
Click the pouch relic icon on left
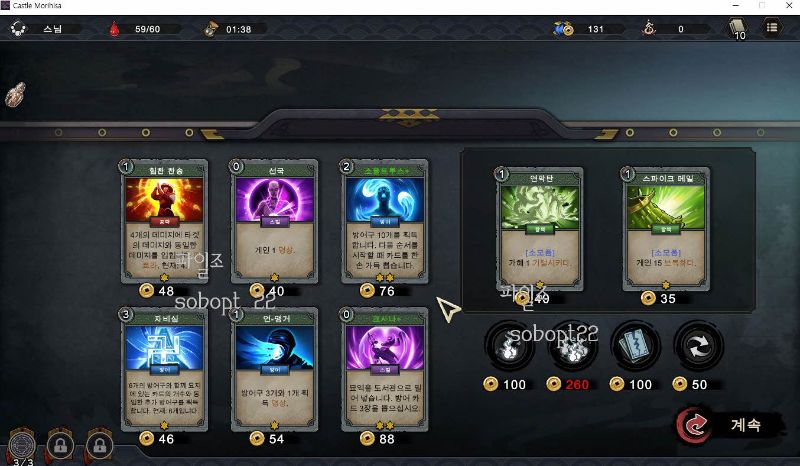point(15,94)
